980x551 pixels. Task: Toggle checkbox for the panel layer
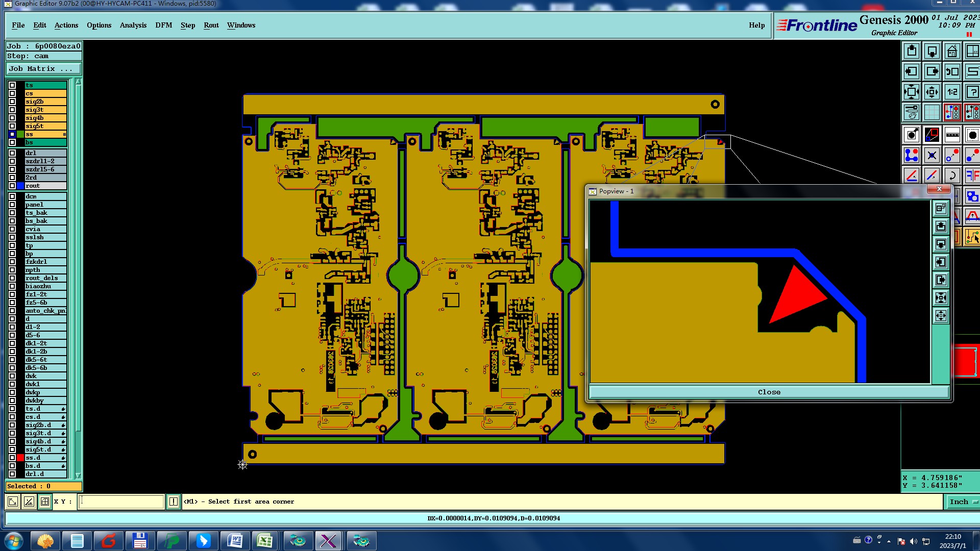(x=12, y=205)
